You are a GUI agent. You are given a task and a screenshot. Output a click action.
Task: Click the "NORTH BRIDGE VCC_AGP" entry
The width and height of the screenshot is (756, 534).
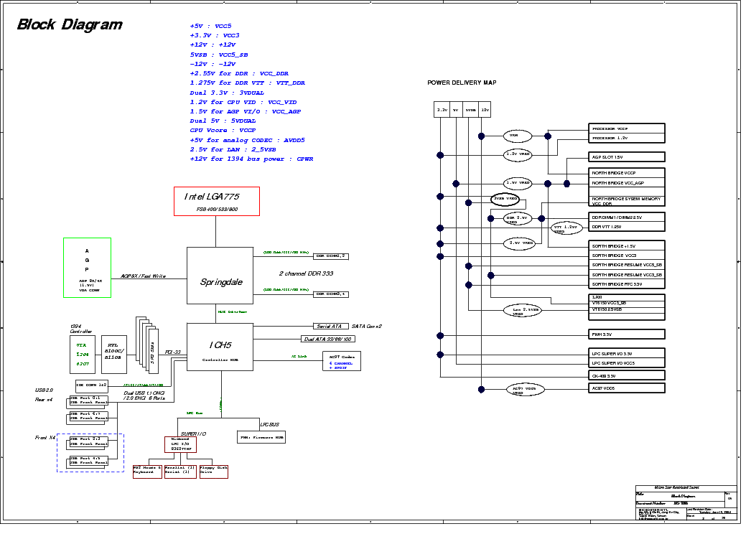click(627, 183)
